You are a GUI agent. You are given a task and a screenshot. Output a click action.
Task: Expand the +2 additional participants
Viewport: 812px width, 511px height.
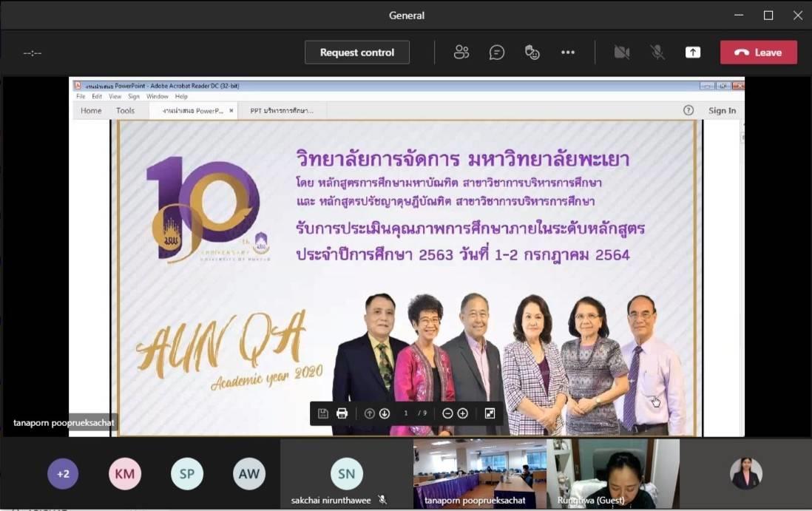(x=63, y=474)
